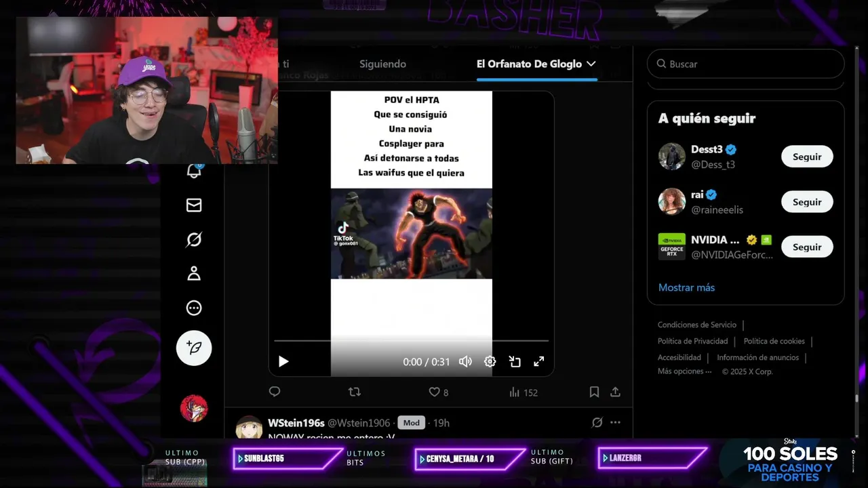The height and width of the screenshot is (488, 868).
Task: Select El Orfanato De Gloglo tab
Action: coord(529,64)
